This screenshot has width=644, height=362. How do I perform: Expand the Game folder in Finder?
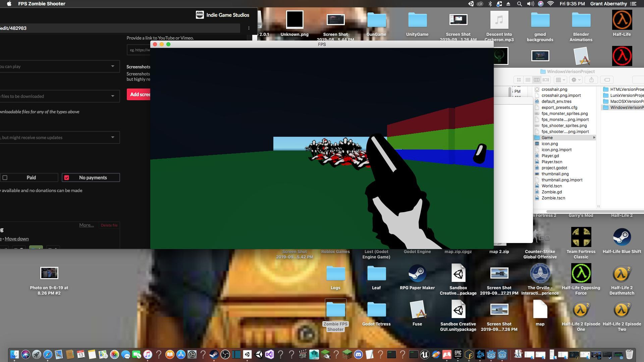tap(594, 138)
